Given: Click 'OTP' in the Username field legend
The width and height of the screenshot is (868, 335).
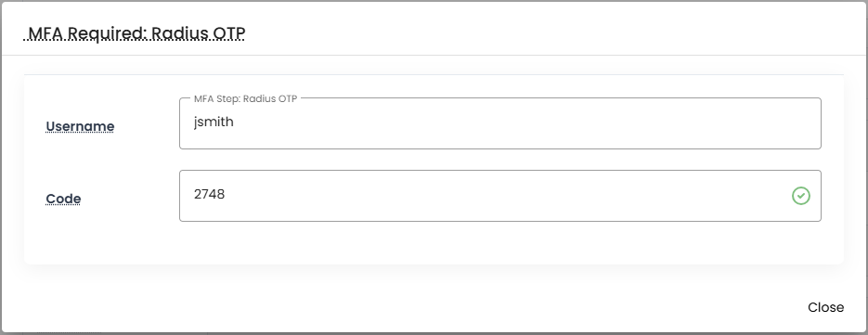Looking at the screenshot, I should click(289, 98).
